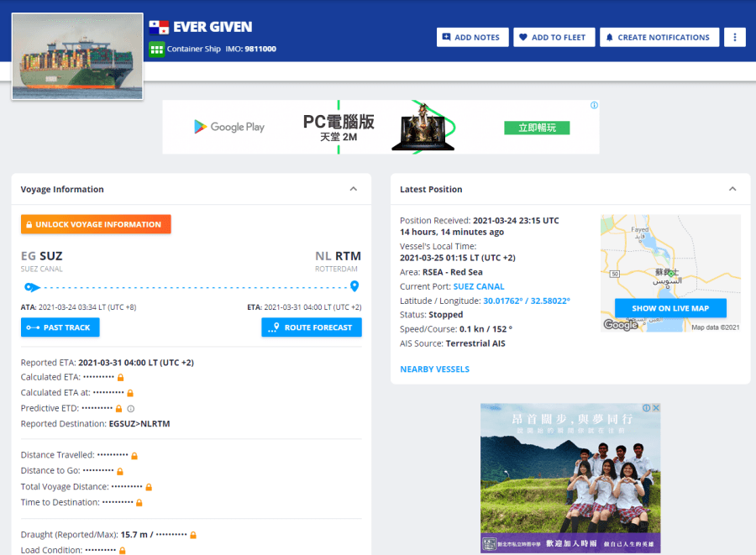
Task: Click lock icon beside Predictive ETD
Action: pyautogui.click(x=118, y=409)
